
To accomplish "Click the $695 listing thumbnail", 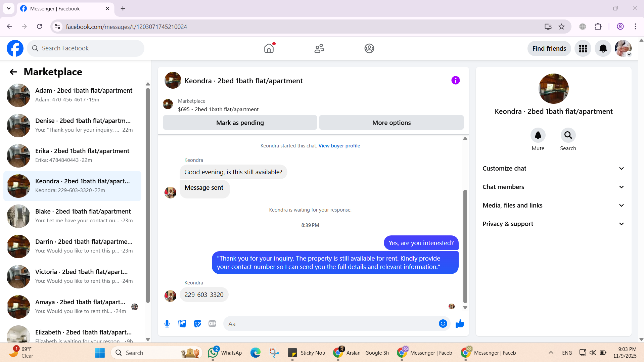I will click(168, 104).
